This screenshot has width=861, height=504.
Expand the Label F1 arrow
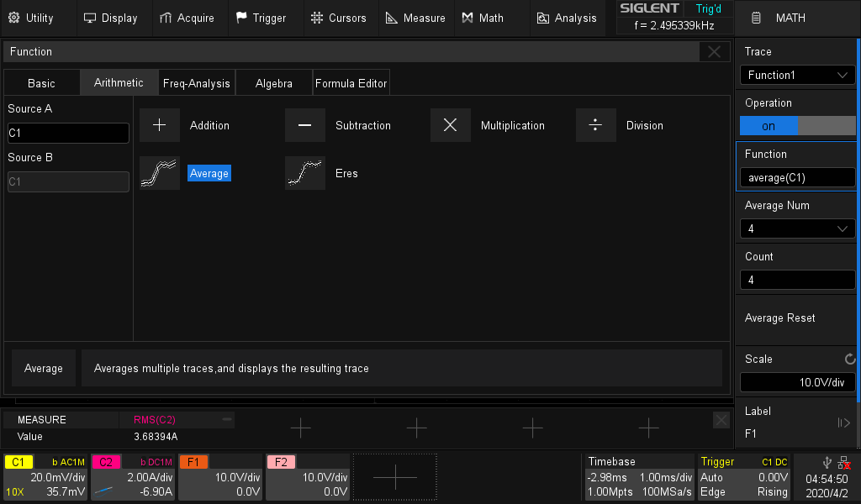tap(843, 423)
